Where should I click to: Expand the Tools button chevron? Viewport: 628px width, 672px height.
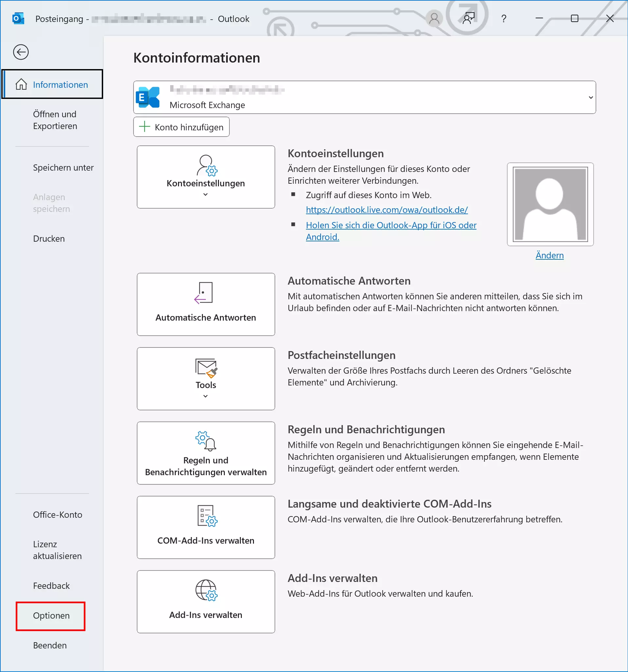(206, 396)
